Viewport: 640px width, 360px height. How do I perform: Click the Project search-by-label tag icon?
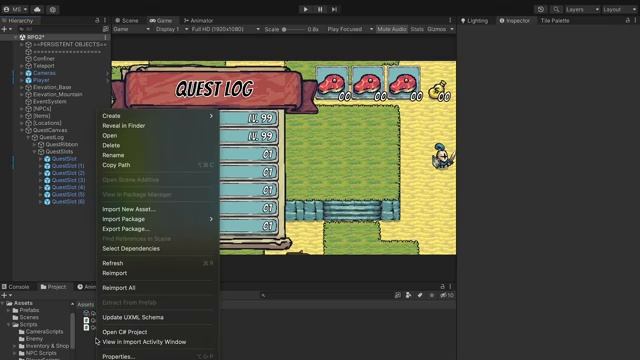tap(420, 295)
